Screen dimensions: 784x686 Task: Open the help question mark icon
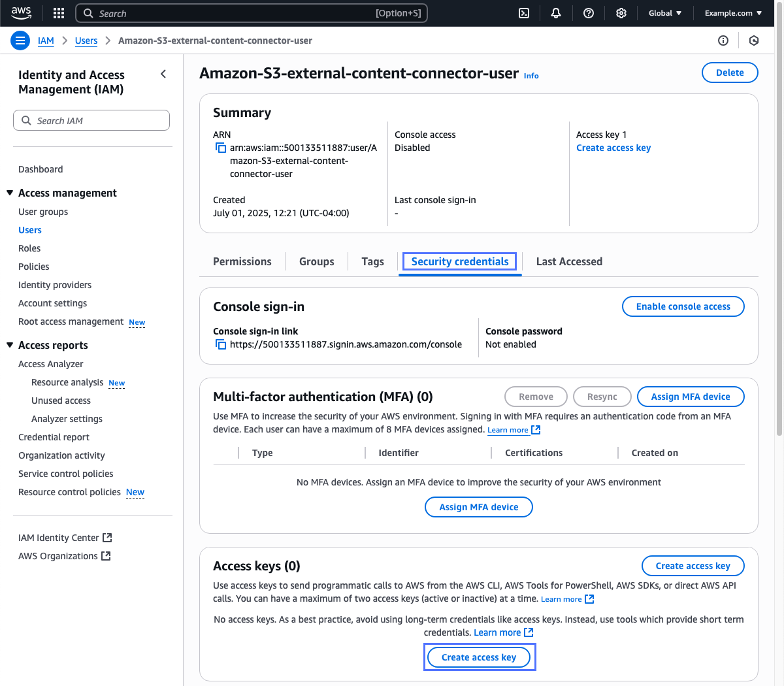[x=589, y=13]
